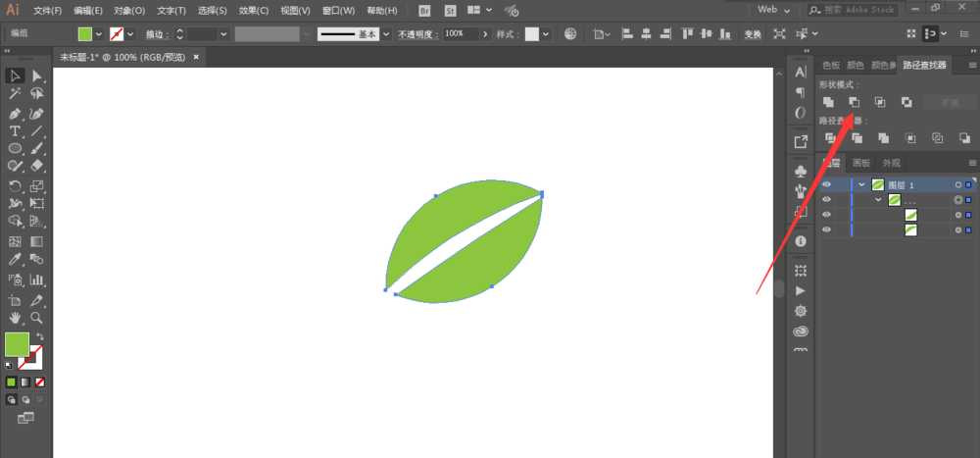Select the Free Transform tool
Viewport: 980px width, 458px height.
(37, 203)
